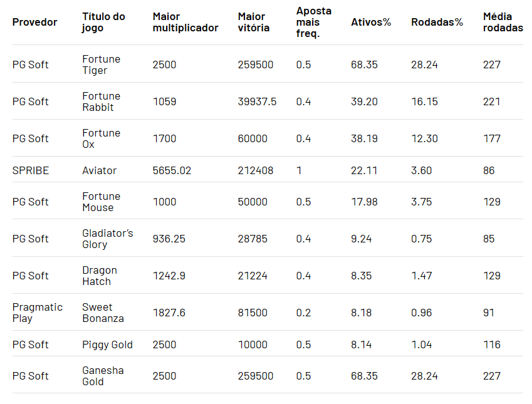Select the Maior multiplicador column header
Image resolution: width=532 pixels, height=404 pixels.
tap(185, 22)
